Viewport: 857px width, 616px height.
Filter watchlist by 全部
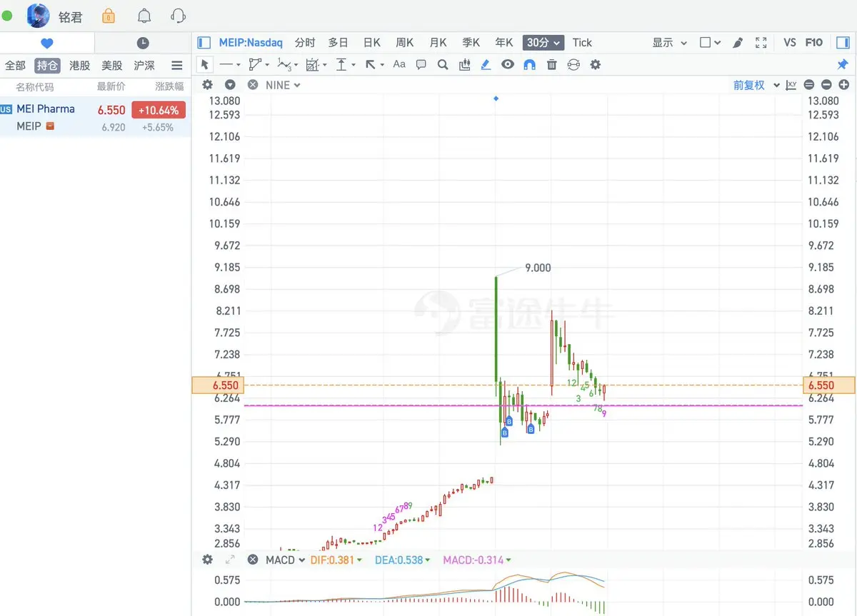coord(15,66)
